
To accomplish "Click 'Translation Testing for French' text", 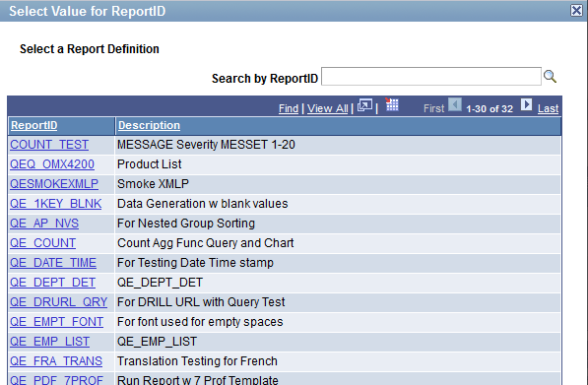I will point(197,361).
